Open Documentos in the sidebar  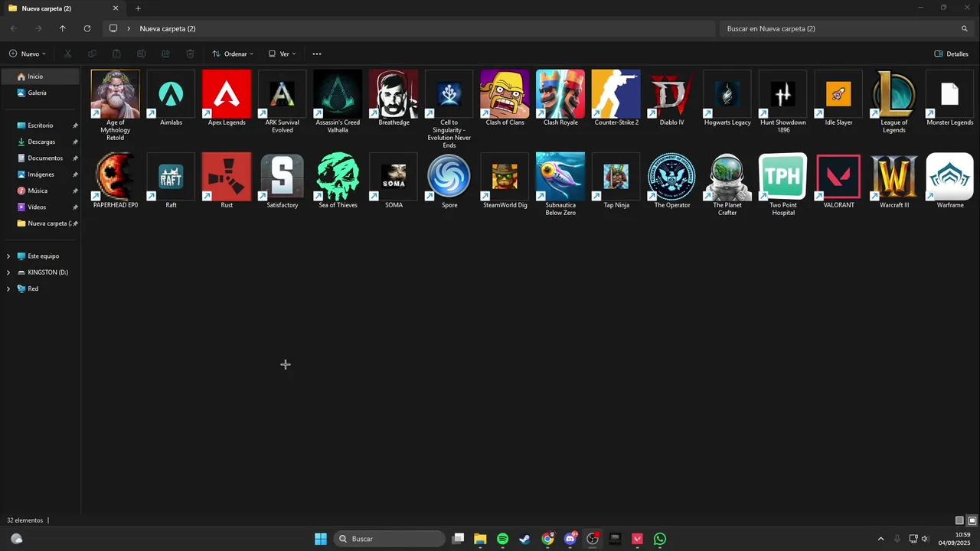coord(40,158)
